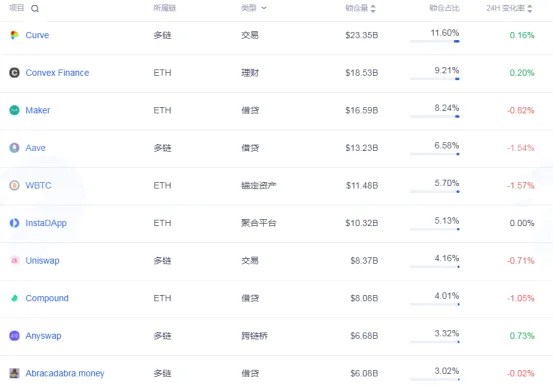Sort by 24H change rate arrows
This screenshot has width=553, height=388.
[x=530, y=8]
